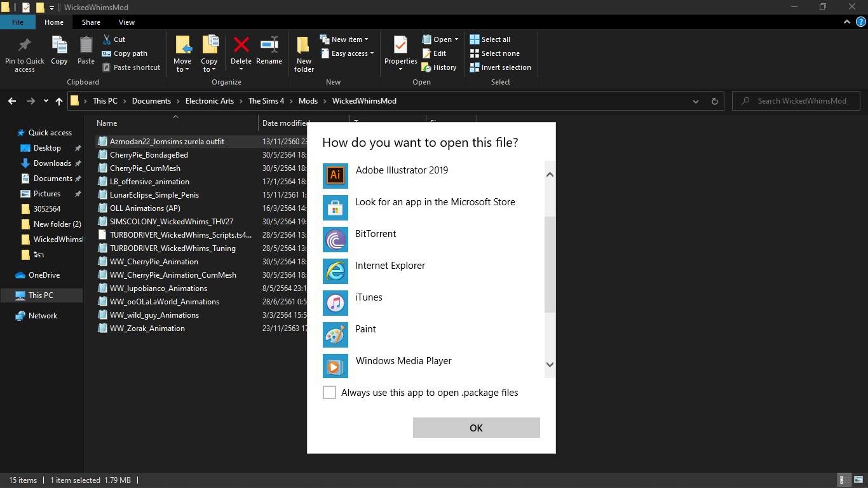Click the Rename icon in ribbon
The image size is (868, 488).
click(269, 44)
